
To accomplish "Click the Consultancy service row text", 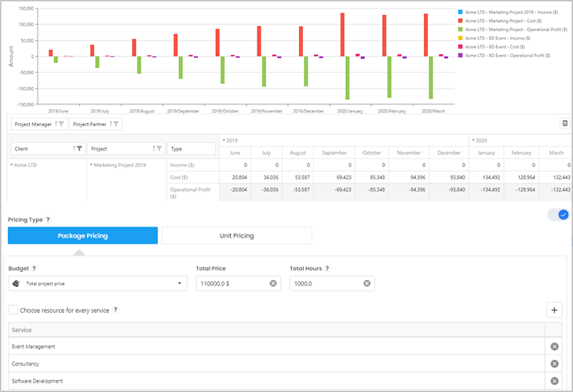I will click(x=25, y=364).
